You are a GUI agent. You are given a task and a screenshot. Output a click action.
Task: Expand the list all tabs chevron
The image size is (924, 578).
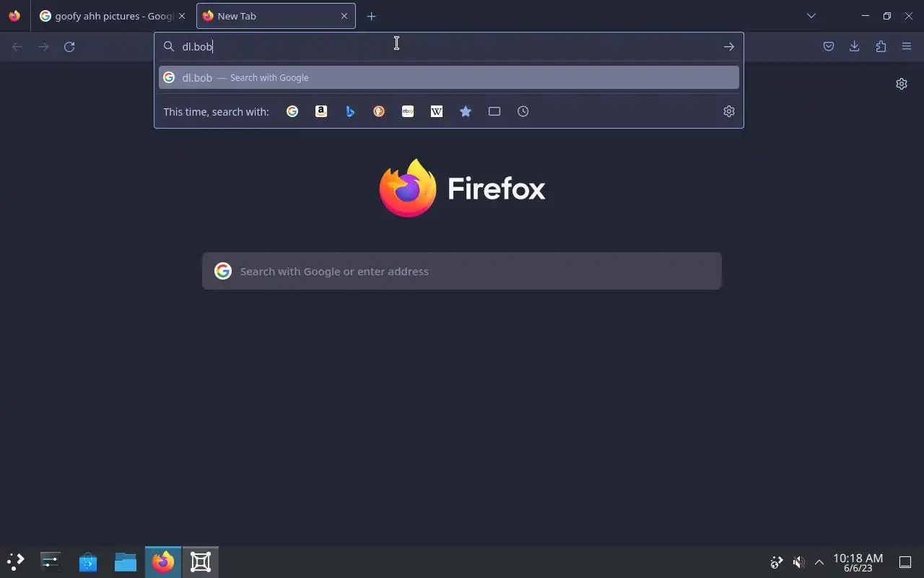[x=811, y=16]
